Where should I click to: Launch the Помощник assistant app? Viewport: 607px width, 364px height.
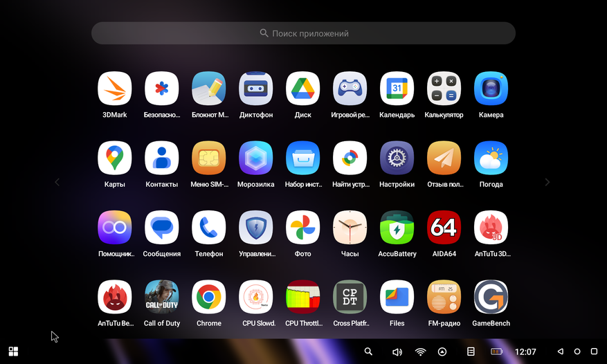click(115, 227)
